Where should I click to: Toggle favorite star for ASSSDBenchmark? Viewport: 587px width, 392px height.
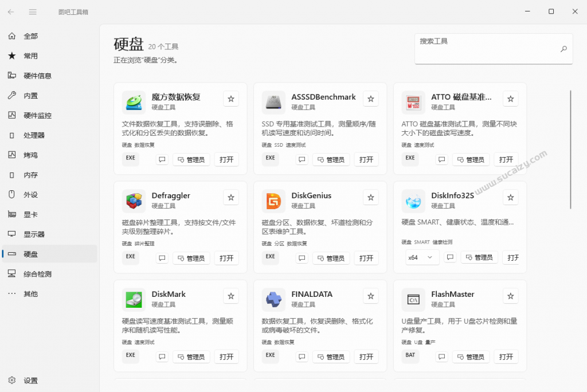pyautogui.click(x=371, y=99)
